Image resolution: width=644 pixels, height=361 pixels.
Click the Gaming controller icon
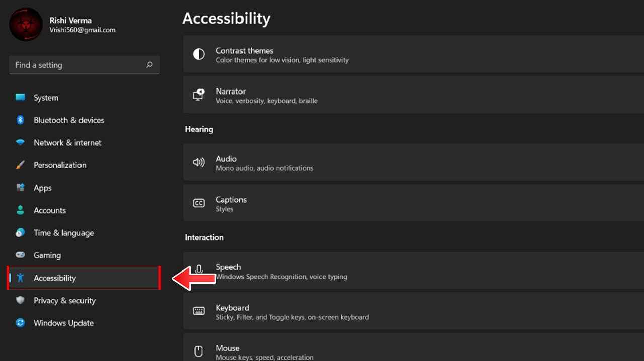(20, 255)
